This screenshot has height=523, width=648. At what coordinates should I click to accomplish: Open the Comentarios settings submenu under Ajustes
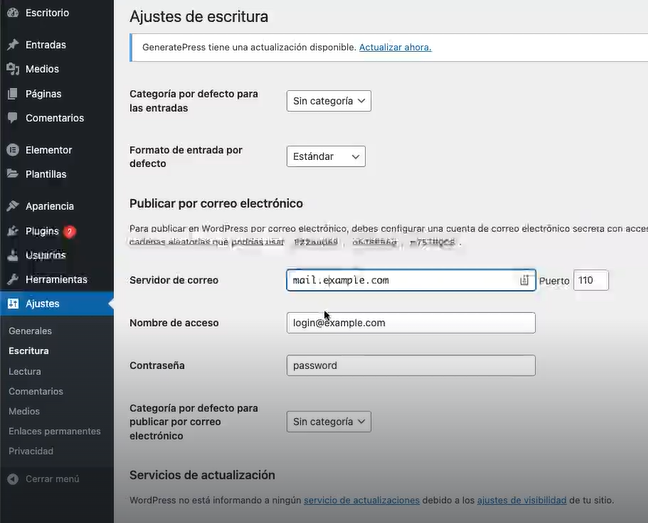[x=36, y=391]
